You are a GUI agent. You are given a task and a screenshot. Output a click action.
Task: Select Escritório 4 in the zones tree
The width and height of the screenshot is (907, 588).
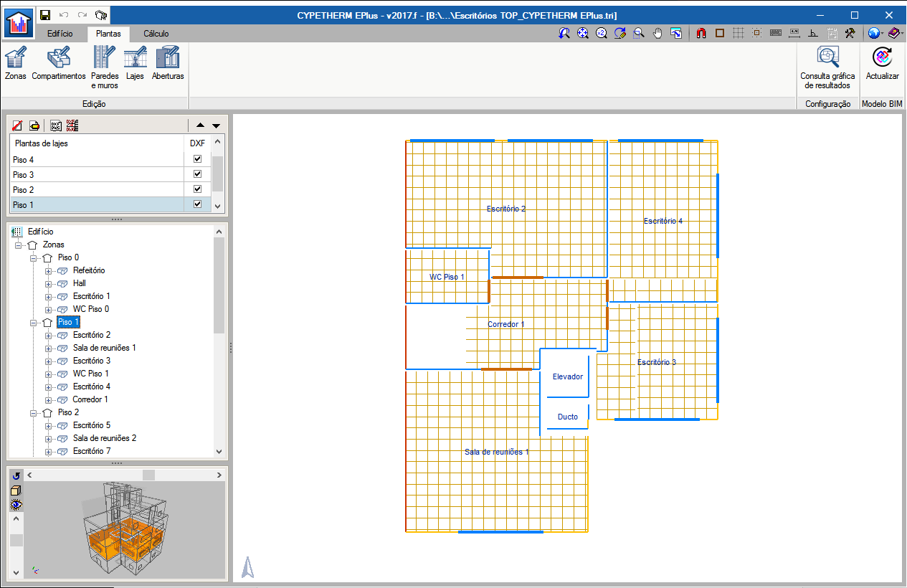[91, 387]
